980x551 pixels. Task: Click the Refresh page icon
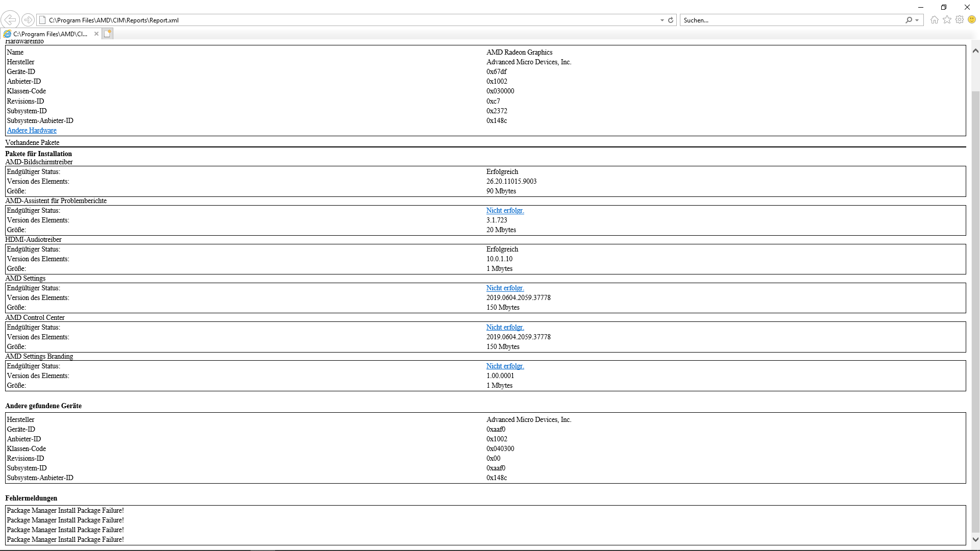point(671,20)
